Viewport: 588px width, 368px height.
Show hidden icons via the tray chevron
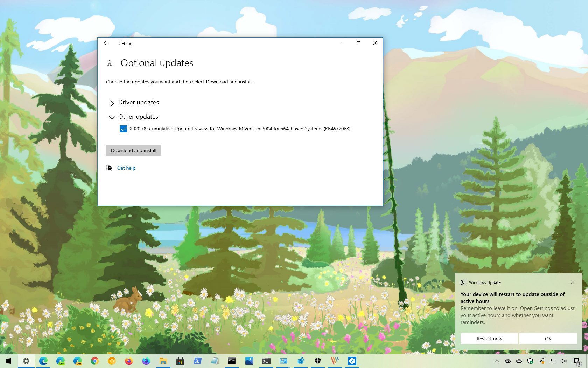(x=496, y=361)
